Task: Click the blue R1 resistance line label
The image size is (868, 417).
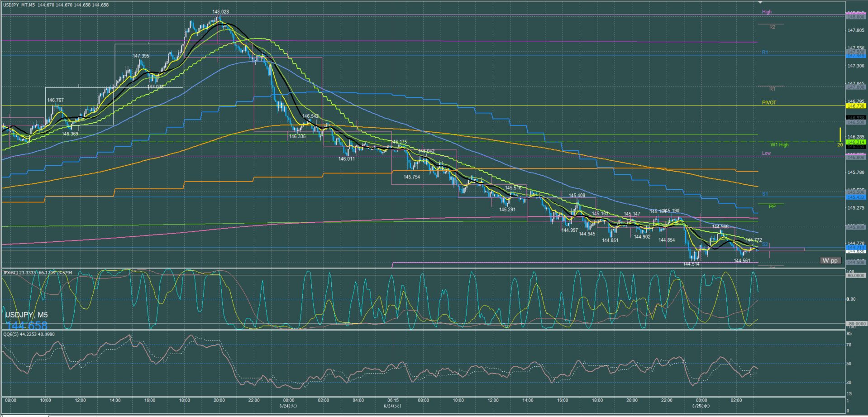Action: [765, 53]
